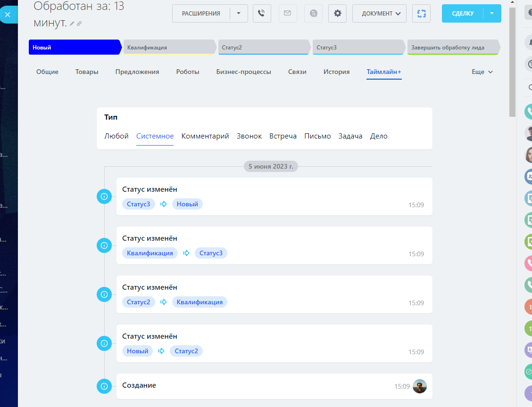This screenshot has height=407, width=532.
Task: Click the blue СДЕЛКУ button
Action: click(463, 14)
